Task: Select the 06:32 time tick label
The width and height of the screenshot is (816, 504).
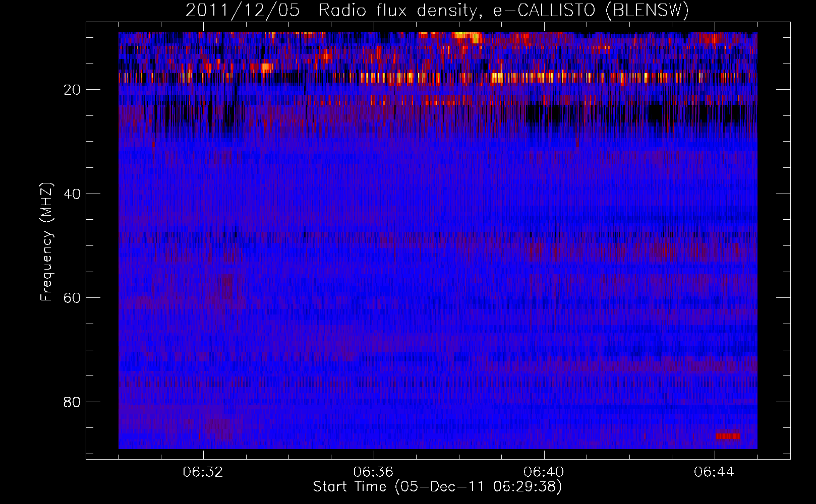Action: [x=203, y=472]
